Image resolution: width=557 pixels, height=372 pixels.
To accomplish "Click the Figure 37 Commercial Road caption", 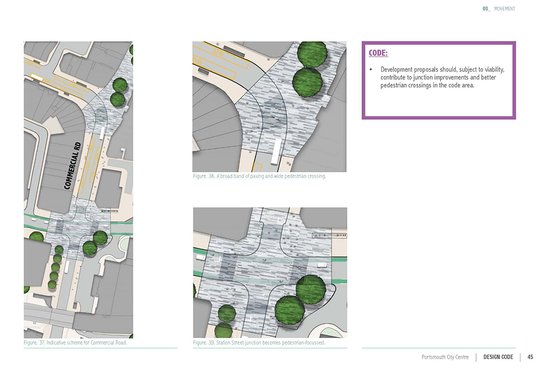I will [75, 343].
